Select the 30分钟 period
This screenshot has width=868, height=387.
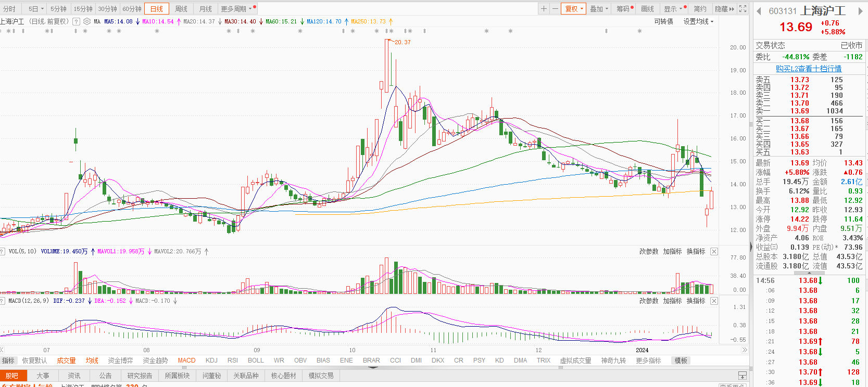pos(108,9)
